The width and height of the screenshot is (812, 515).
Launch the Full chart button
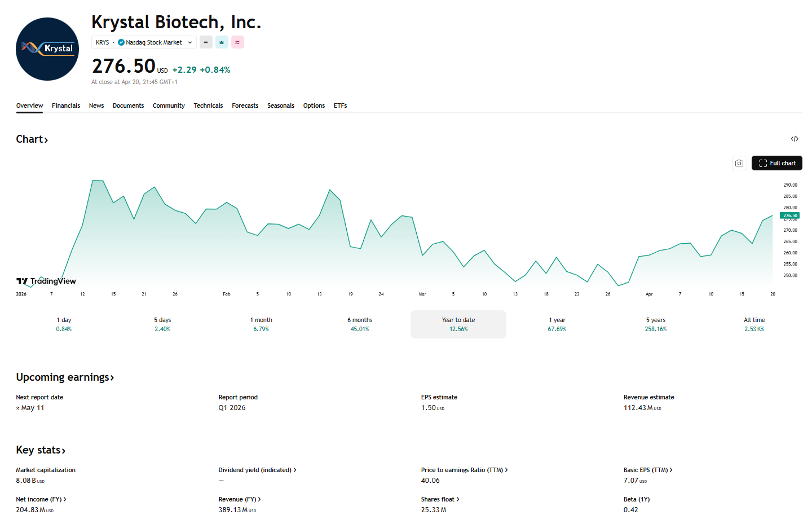pyautogui.click(x=777, y=163)
